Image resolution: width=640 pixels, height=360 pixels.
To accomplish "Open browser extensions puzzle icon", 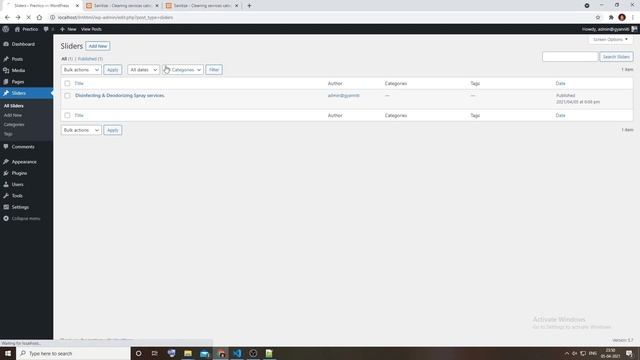I will pos(611,18).
